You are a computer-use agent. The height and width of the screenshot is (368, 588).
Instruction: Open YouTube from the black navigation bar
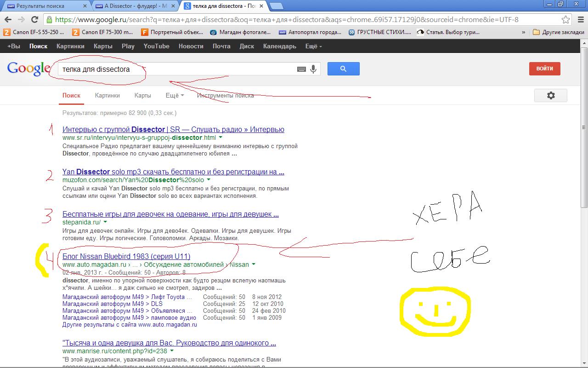click(x=156, y=46)
